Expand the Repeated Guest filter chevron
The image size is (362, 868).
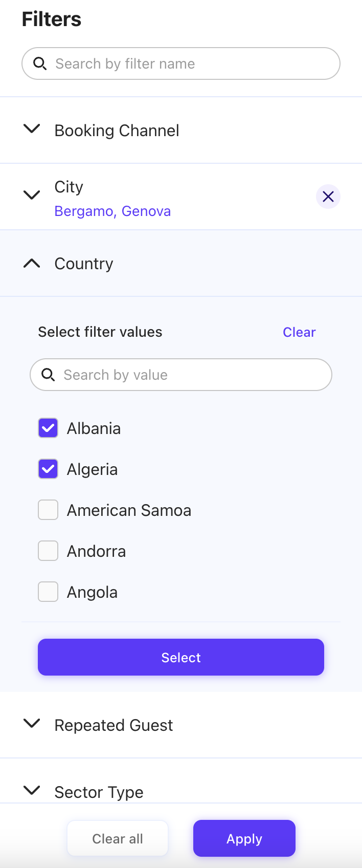[x=32, y=724]
